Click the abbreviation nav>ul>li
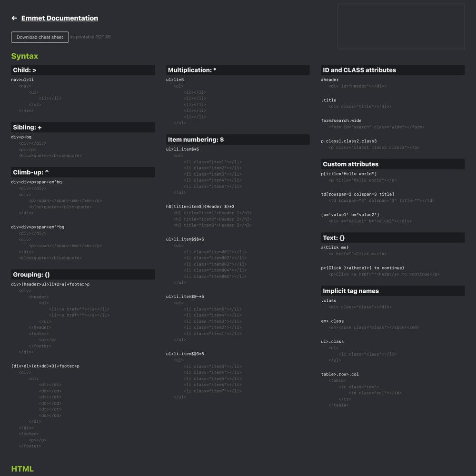476x476 pixels. click(x=22, y=80)
